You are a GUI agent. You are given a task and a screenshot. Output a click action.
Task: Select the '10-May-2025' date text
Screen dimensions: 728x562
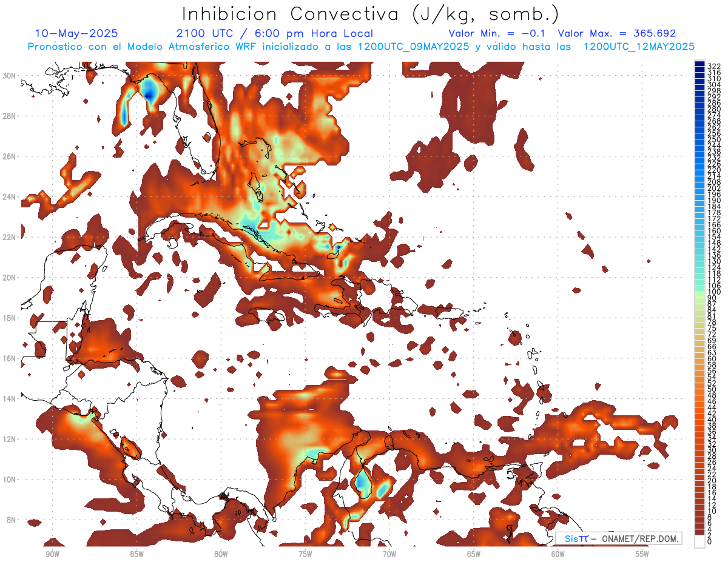(x=76, y=33)
